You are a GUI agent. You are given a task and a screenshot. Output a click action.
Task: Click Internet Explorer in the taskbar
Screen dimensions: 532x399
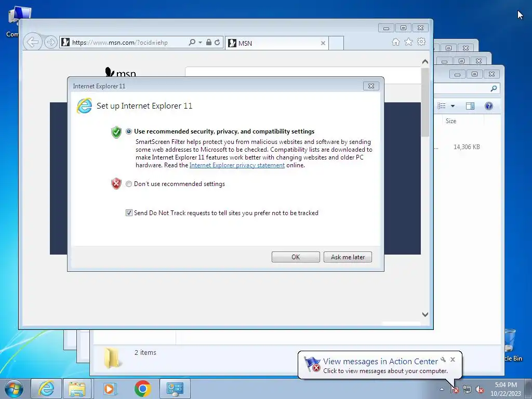[x=46, y=389]
